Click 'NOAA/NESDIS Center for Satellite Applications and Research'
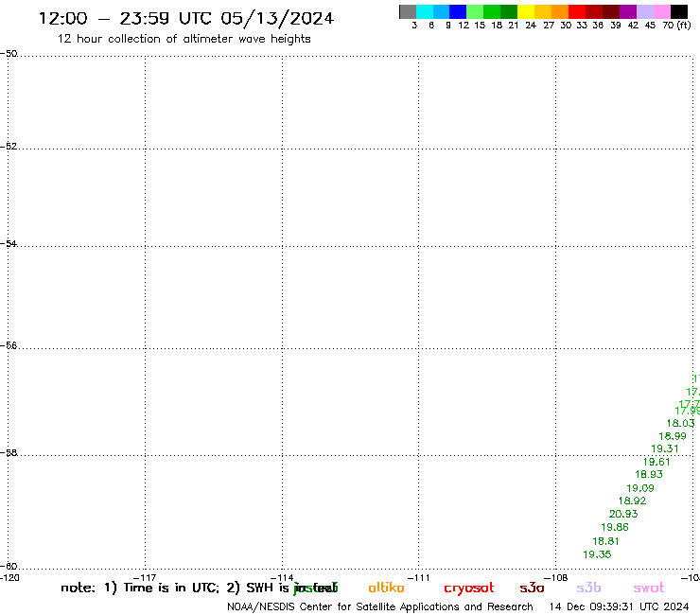This screenshot has width=700, height=615. pos(380,607)
